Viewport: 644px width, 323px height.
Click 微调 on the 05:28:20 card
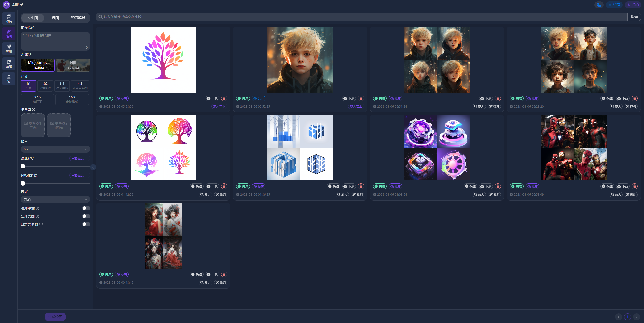pyautogui.click(x=631, y=106)
